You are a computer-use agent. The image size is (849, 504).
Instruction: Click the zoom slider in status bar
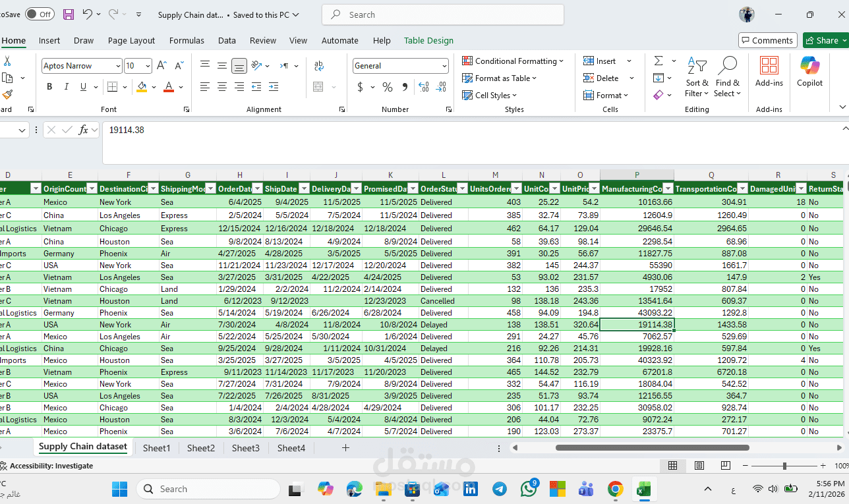pos(784,466)
